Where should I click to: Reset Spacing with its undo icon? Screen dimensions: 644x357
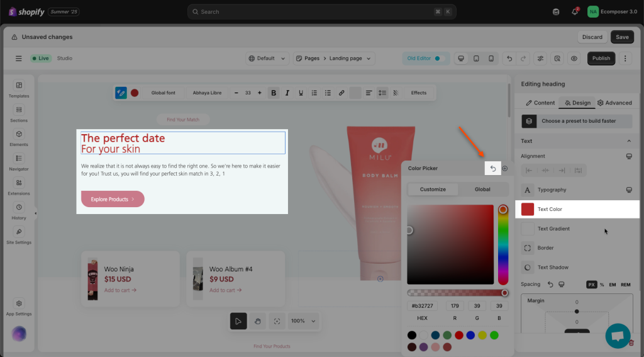pos(550,284)
